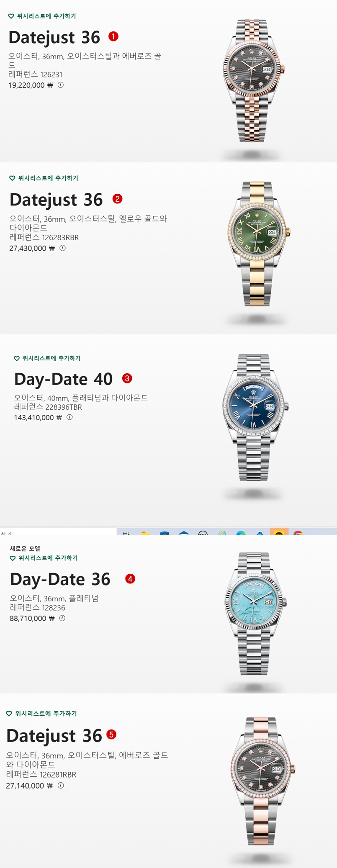
Task: Add Datejust 126283RBR to wishlist
Action: click(x=44, y=178)
